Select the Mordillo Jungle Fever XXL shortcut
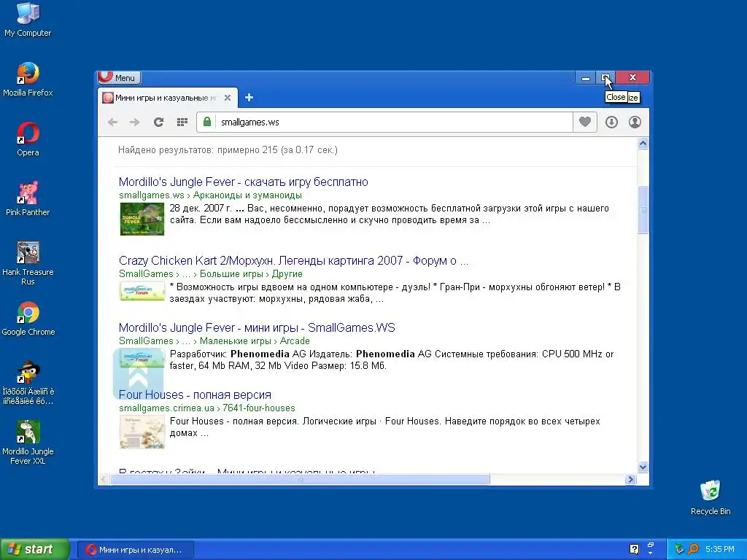 (x=28, y=443)
